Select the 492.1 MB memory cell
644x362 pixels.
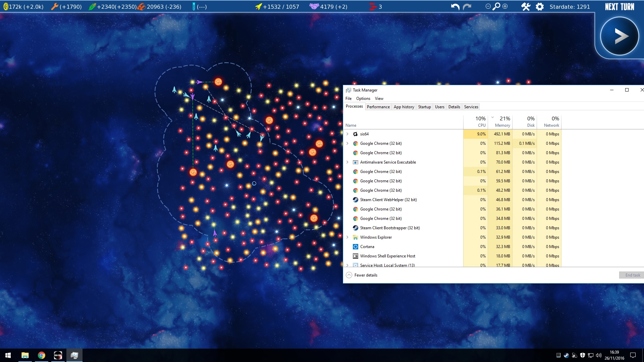500,134
